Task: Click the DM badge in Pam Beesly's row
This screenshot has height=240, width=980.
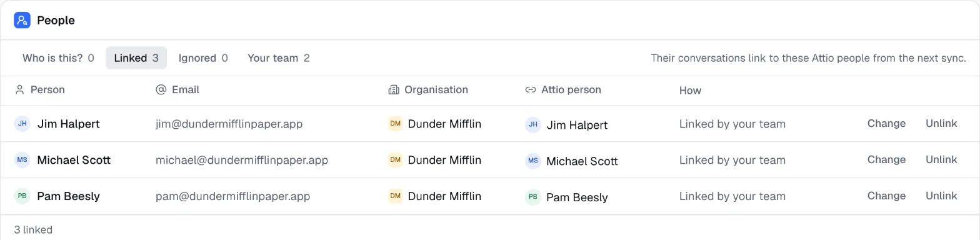Action: 395,196
